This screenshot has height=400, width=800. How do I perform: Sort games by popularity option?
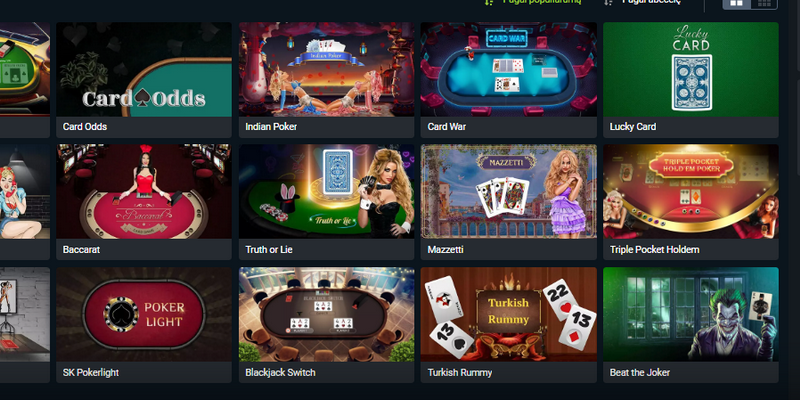533,2
